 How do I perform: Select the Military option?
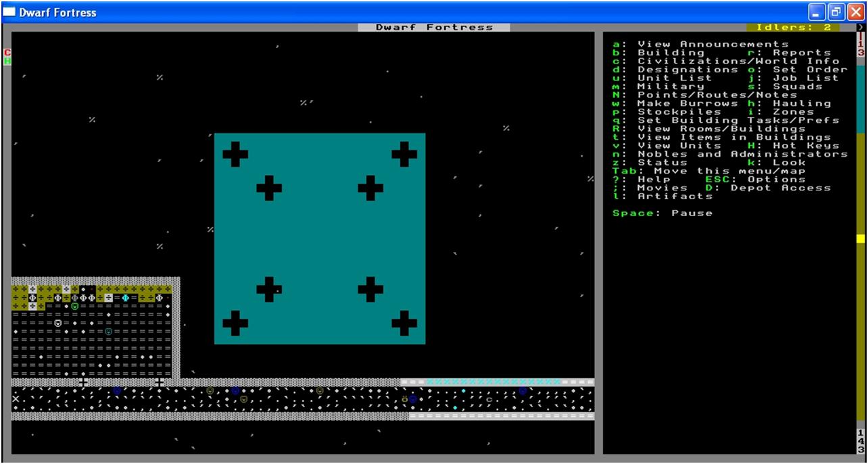(x=658, y=86)
